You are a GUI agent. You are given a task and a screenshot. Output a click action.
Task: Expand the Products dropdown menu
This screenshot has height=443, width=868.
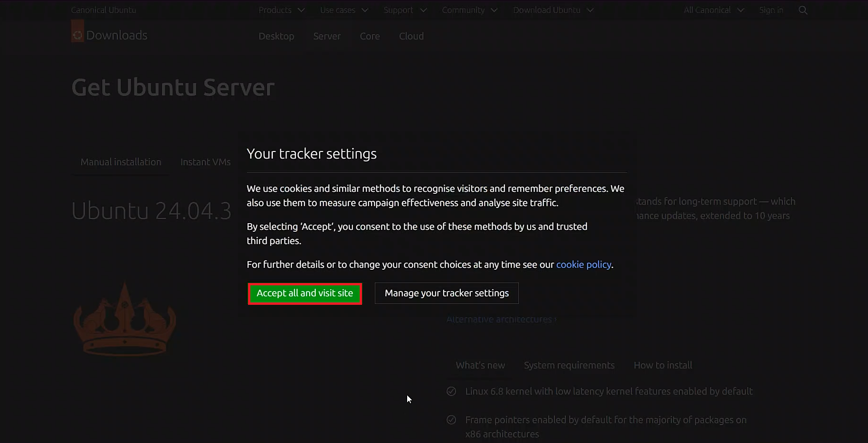click(x=281, y=10)
